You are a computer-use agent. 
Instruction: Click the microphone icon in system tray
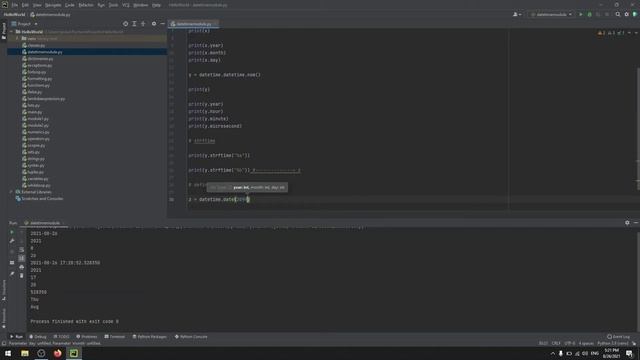click(561, 353)
